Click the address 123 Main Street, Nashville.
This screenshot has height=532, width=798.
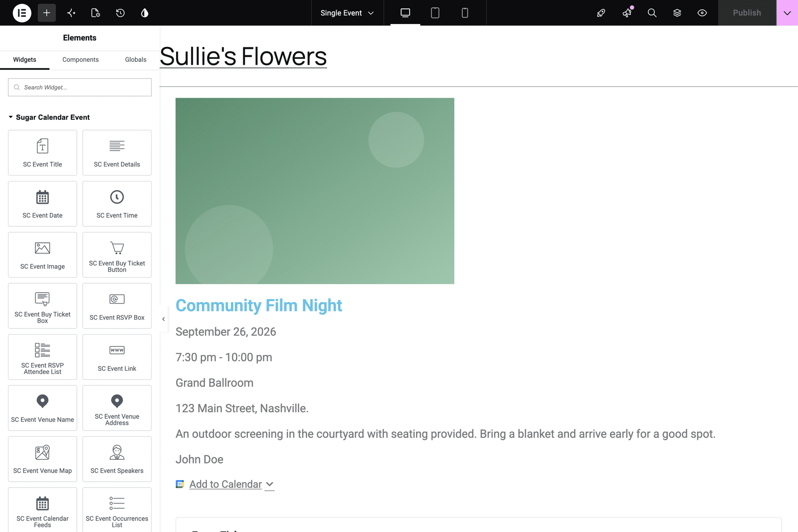click(242, 408)
